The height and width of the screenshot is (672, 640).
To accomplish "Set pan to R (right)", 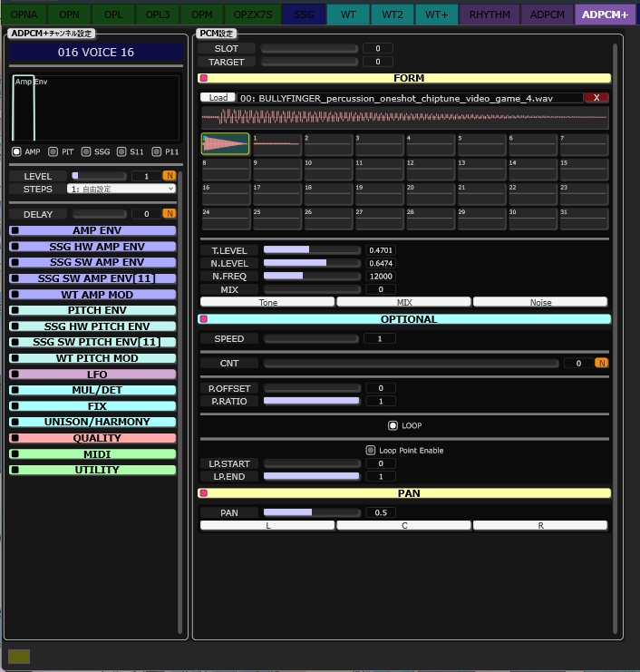I will click(540, 525).
